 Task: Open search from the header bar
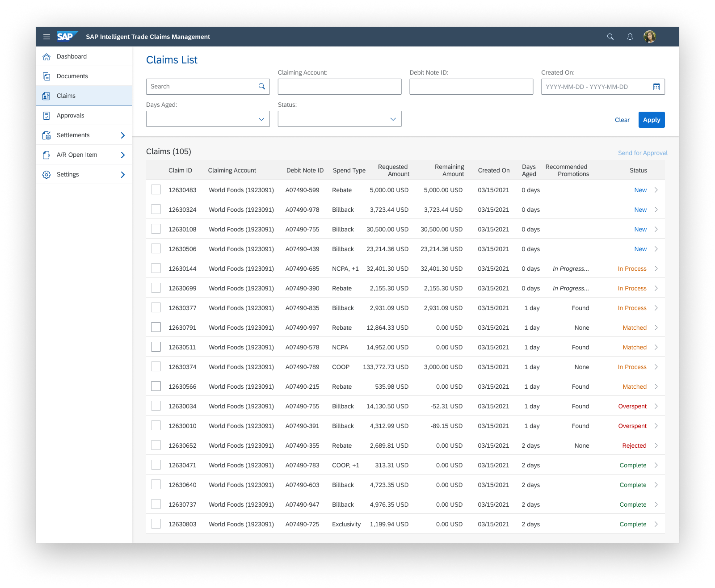610,37
